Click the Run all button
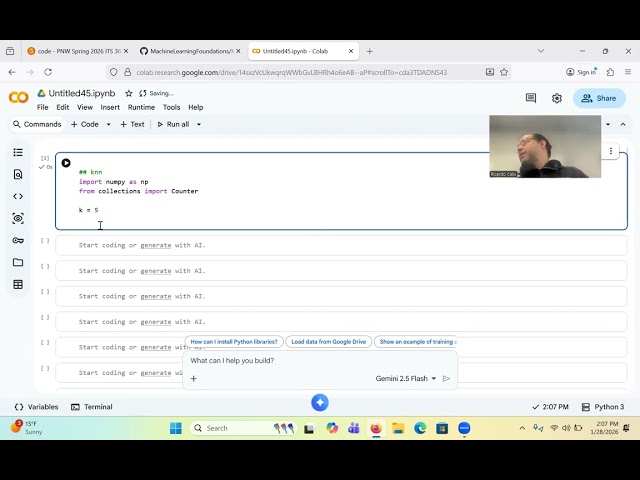The image size is (640, 480). point(173,124)
